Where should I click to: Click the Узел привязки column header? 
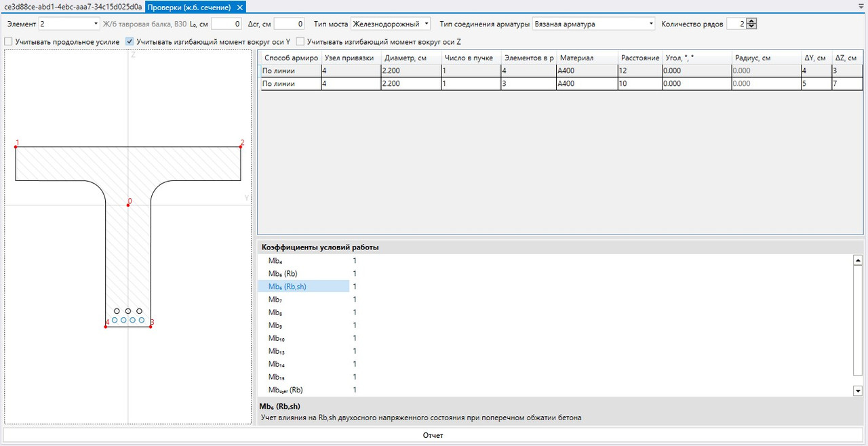pos(351,58)
